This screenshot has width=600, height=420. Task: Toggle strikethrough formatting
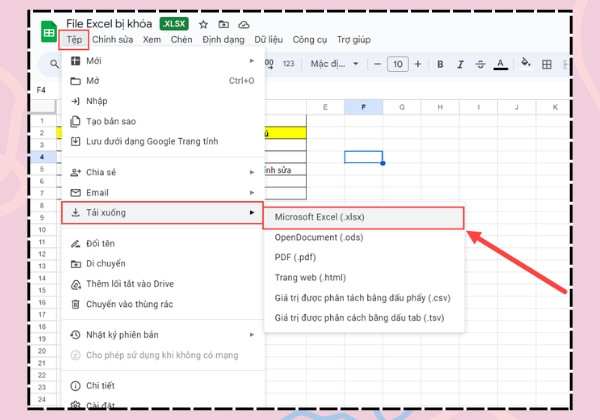(480, 64)
